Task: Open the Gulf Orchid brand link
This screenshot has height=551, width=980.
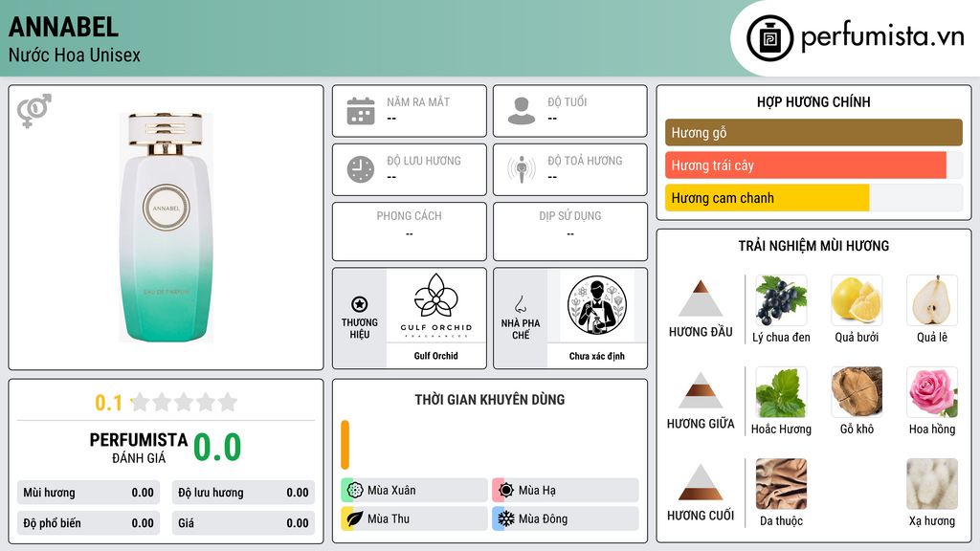Action: (435, 356)
